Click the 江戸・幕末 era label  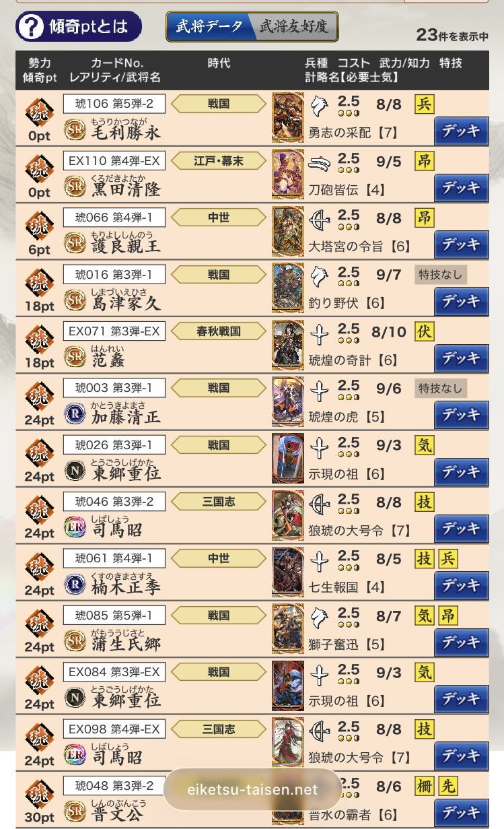point(219,160)
